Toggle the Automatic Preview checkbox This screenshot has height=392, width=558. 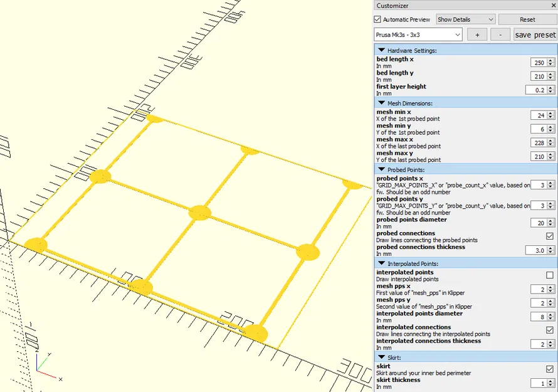(x=377, y=19)
